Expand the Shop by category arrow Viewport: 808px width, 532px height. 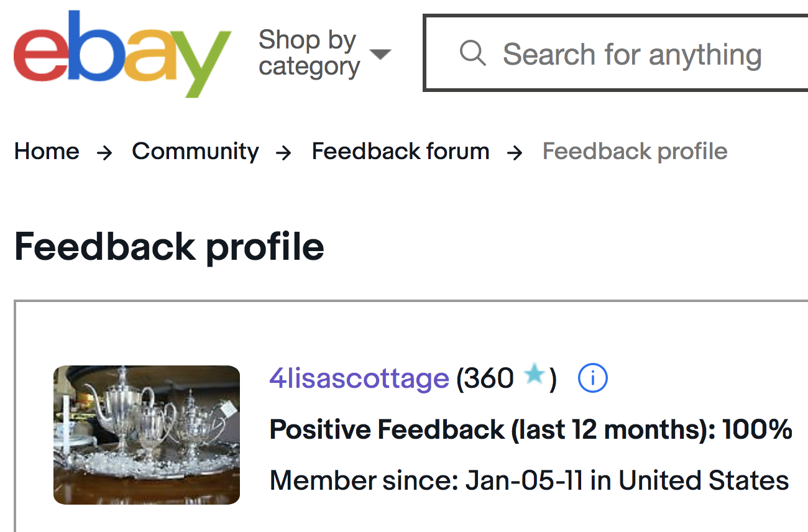click(380, 54)
